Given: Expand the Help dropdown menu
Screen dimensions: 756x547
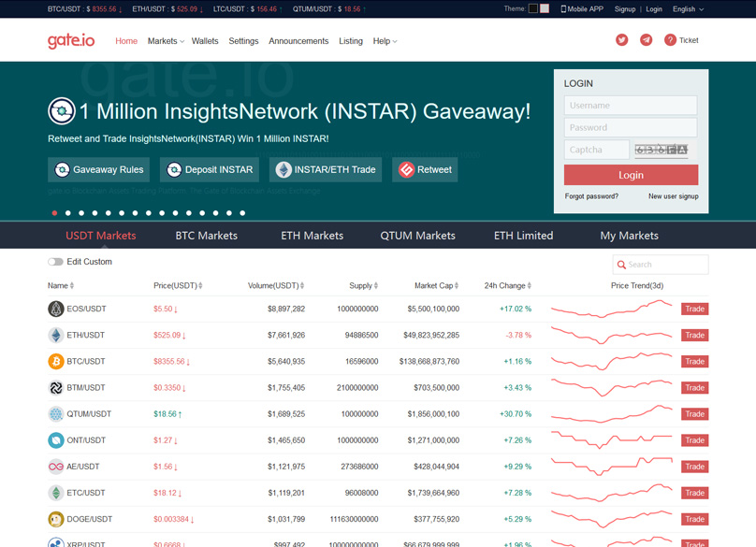Looking at the screenshot, I should point(385,41).
